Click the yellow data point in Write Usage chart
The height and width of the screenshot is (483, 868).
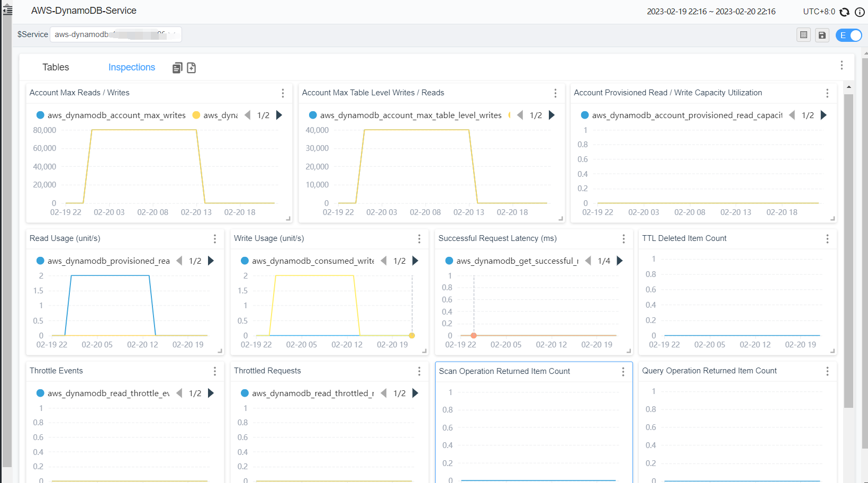412,335
